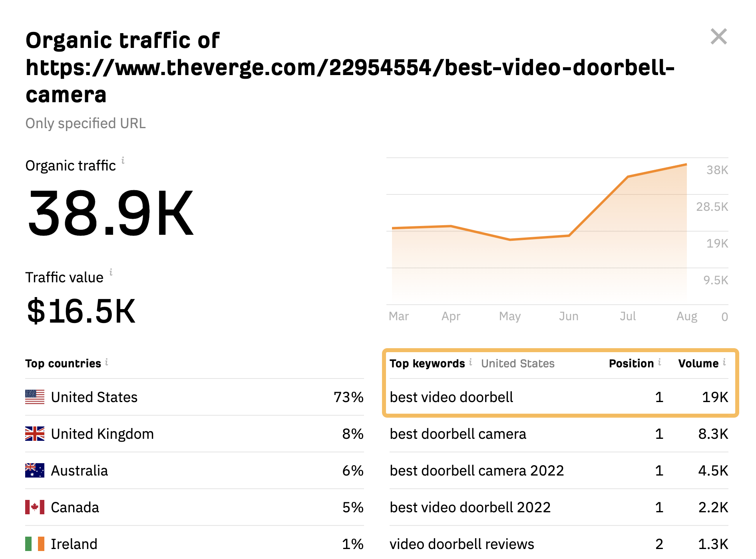This screenshot has height=559, width=756.
Task: Open the Top keywords info tooltip
Action: [470, 363]
